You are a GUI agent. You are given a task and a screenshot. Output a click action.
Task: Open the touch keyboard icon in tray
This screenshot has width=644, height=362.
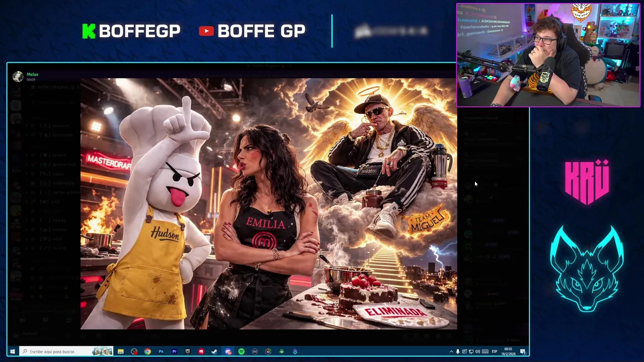pyautogui.click(x=485, y=351)
